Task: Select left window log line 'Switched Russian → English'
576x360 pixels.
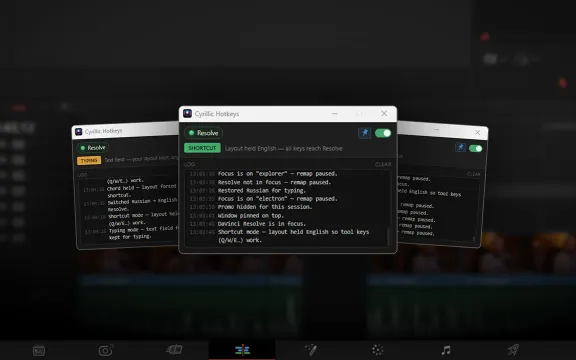Action: point(142,201)
